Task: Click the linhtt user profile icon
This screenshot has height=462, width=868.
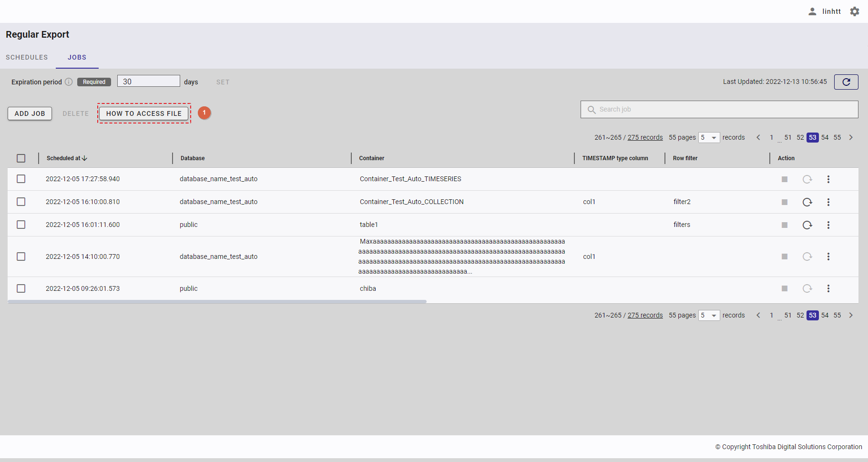Action: click(812, 11)
